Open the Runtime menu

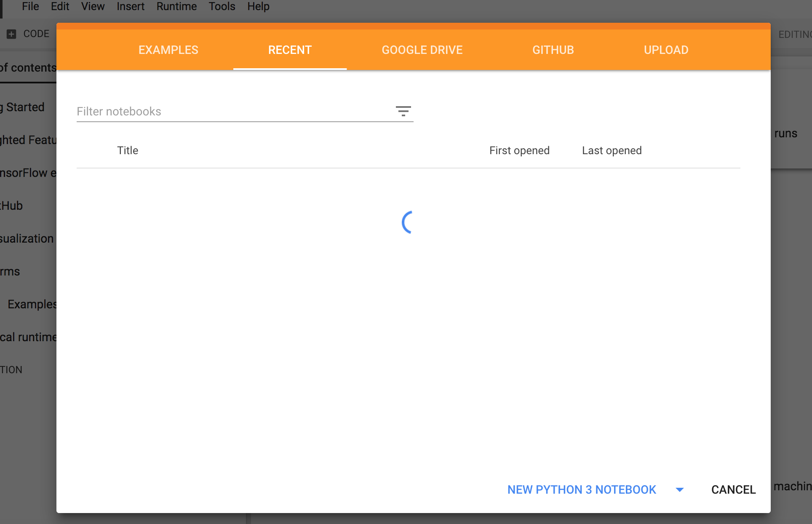tap(176, 6)
